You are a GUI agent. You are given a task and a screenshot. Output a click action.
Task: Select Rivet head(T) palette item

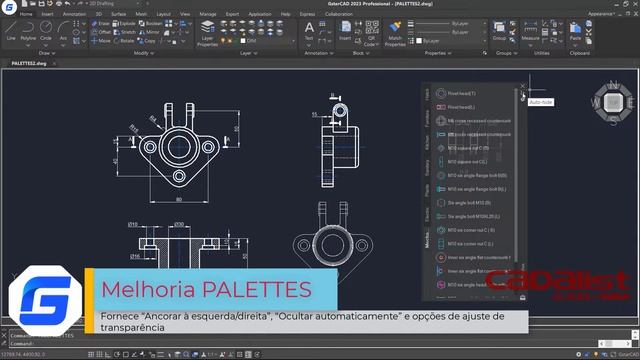pos(456,93)
